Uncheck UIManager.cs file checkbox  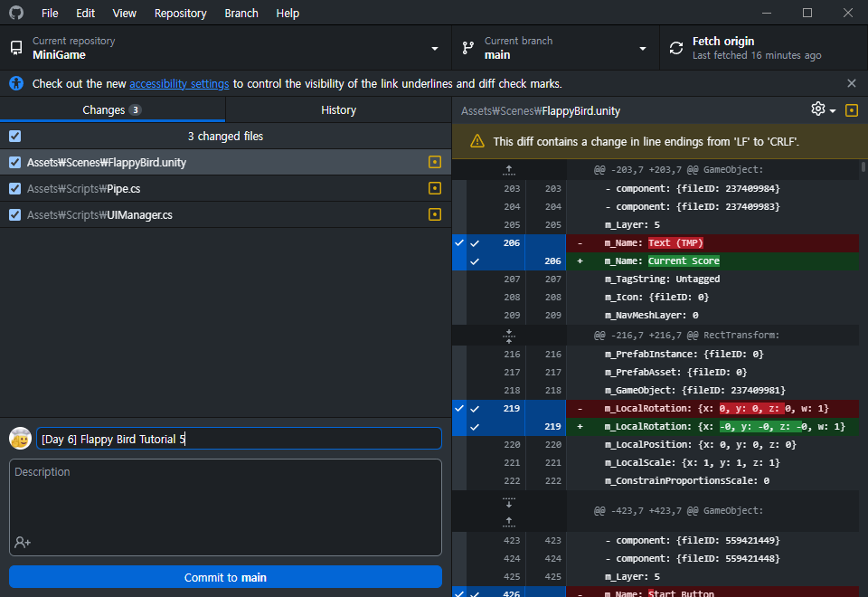click(x=15, y=214)
